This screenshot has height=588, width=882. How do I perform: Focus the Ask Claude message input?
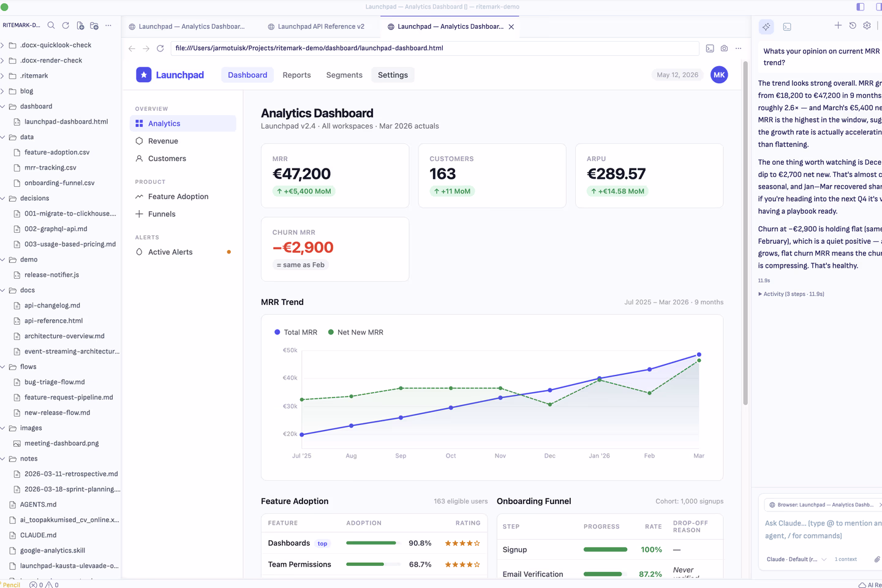[823, 530]
